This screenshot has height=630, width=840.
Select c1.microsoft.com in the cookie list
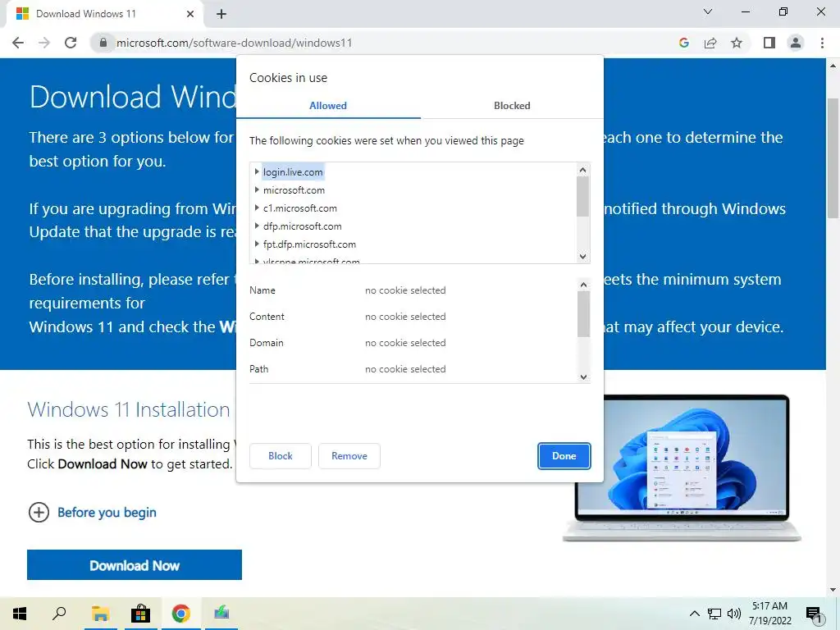[300, 208]
